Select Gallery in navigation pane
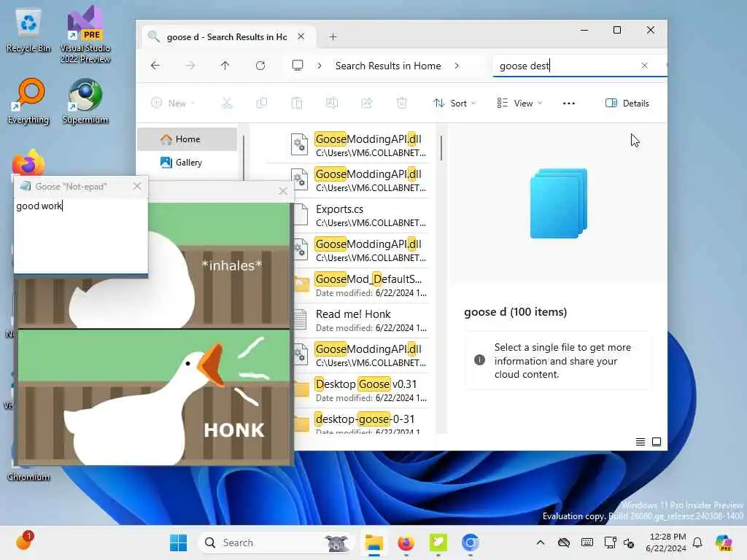The image size is (747, 560). (187, 163)
